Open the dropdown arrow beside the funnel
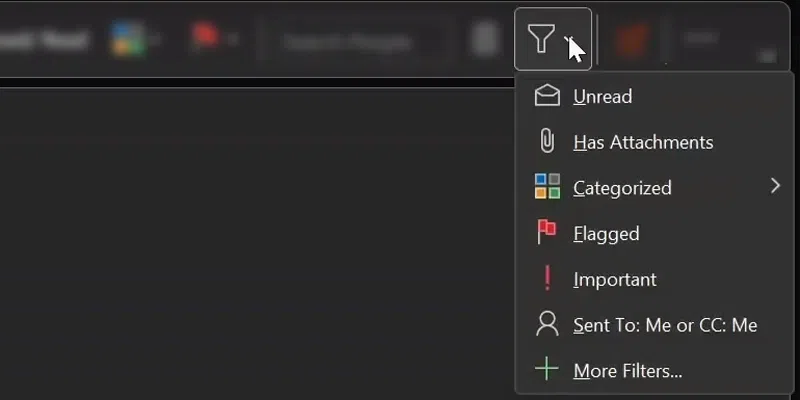This screenshot has width=800, height=400. coord(570,39)
